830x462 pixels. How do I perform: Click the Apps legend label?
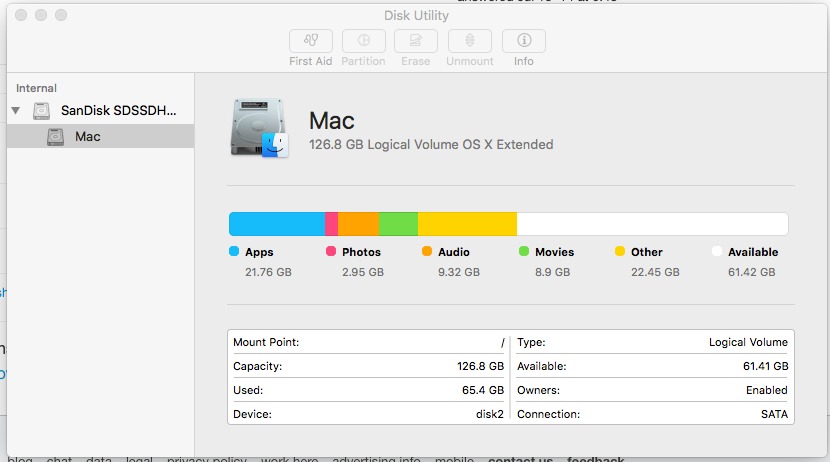click(x=259, y=252)
